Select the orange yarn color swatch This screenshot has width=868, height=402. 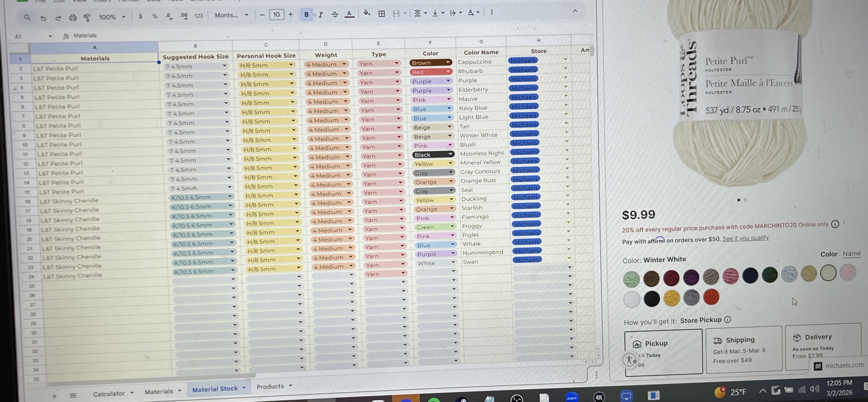pos(711,297)
